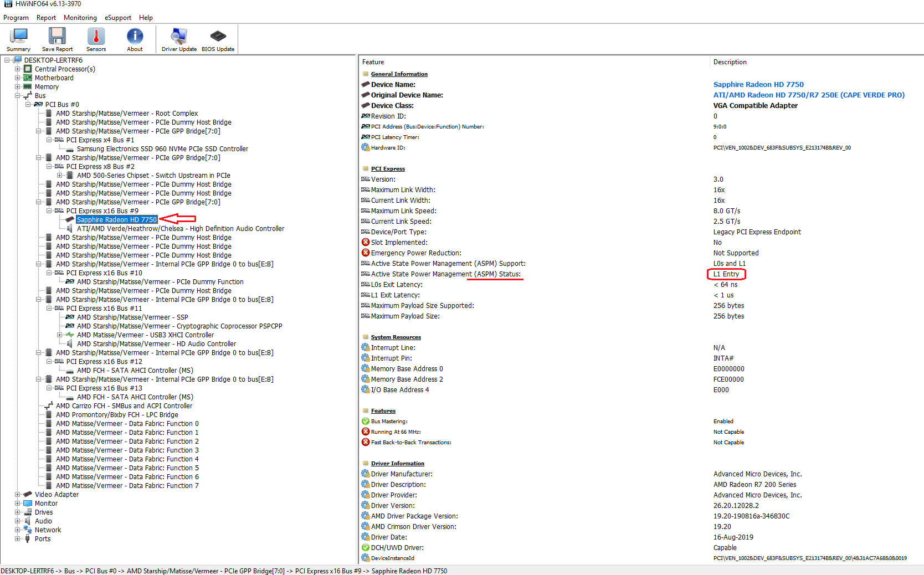Click the Hardware ID value

tap(782, 148)
